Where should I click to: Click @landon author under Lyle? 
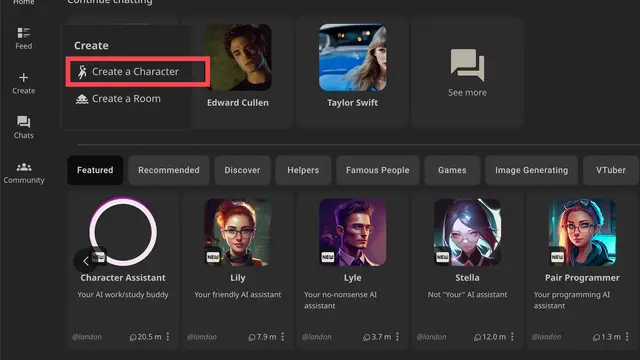[316, 337]
